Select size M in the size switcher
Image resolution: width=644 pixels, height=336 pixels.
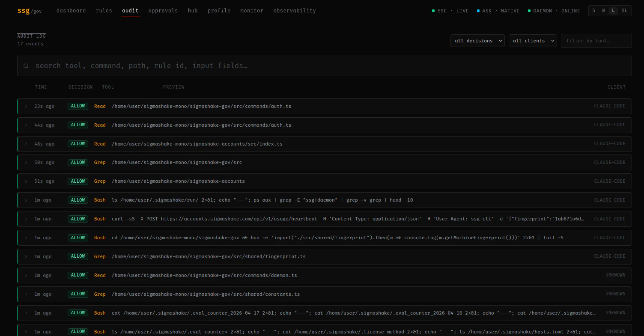point(604,11)
